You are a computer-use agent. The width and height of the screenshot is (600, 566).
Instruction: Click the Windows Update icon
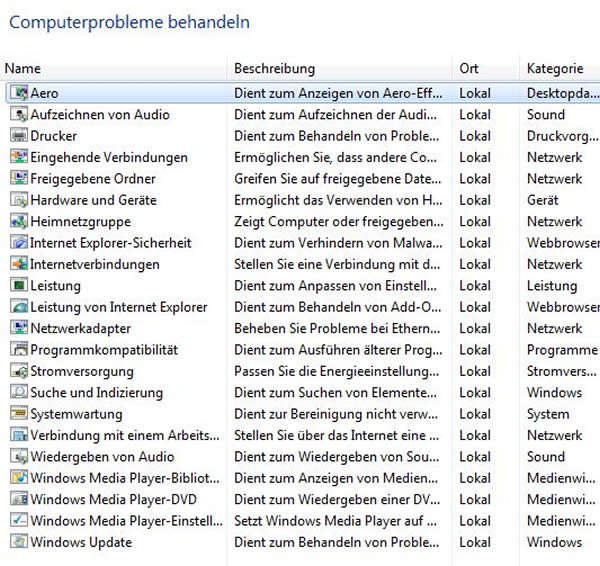[x=19, y=542]
